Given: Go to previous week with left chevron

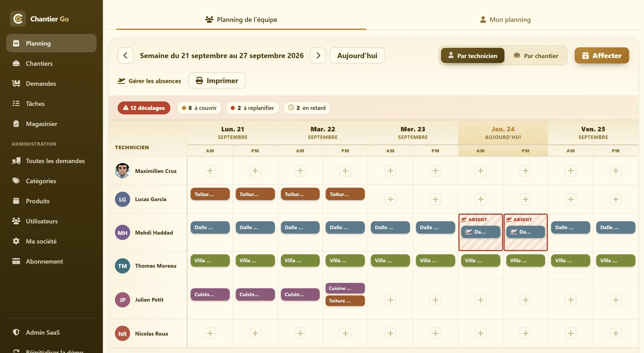Looking at the screenshot, I should pyautogui.click(x=126, y=55).
